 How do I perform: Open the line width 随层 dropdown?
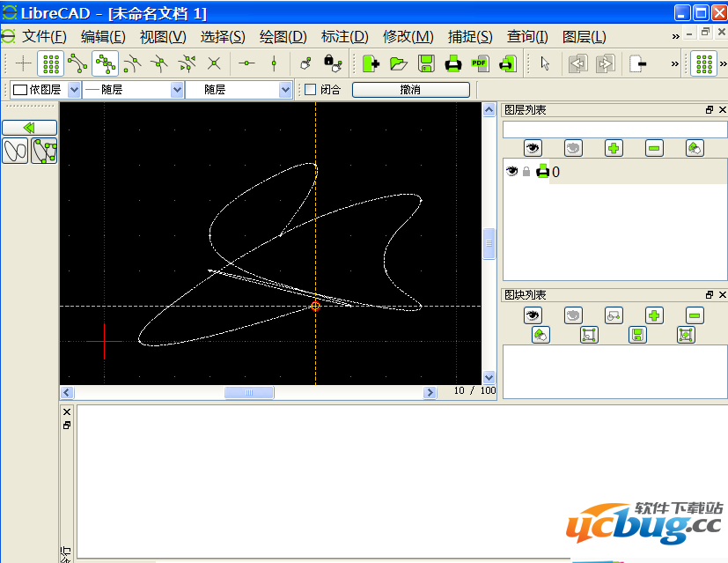click(133, 90)
